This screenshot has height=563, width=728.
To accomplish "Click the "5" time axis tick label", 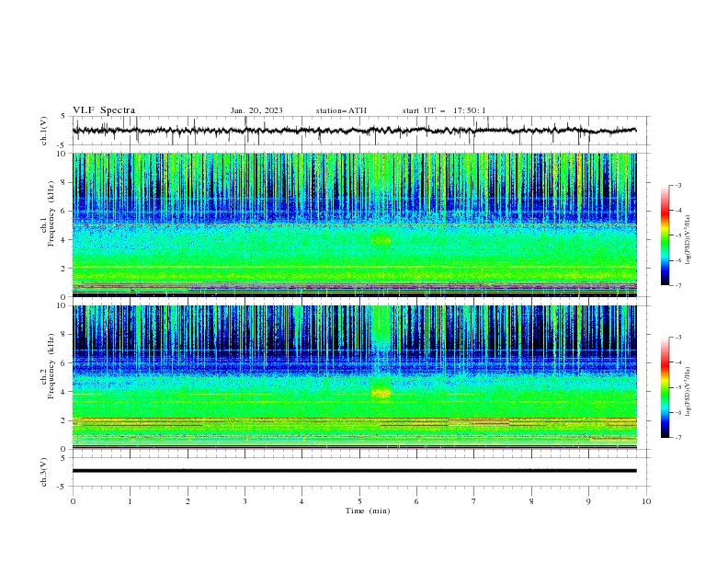I will tap(359, 501).
